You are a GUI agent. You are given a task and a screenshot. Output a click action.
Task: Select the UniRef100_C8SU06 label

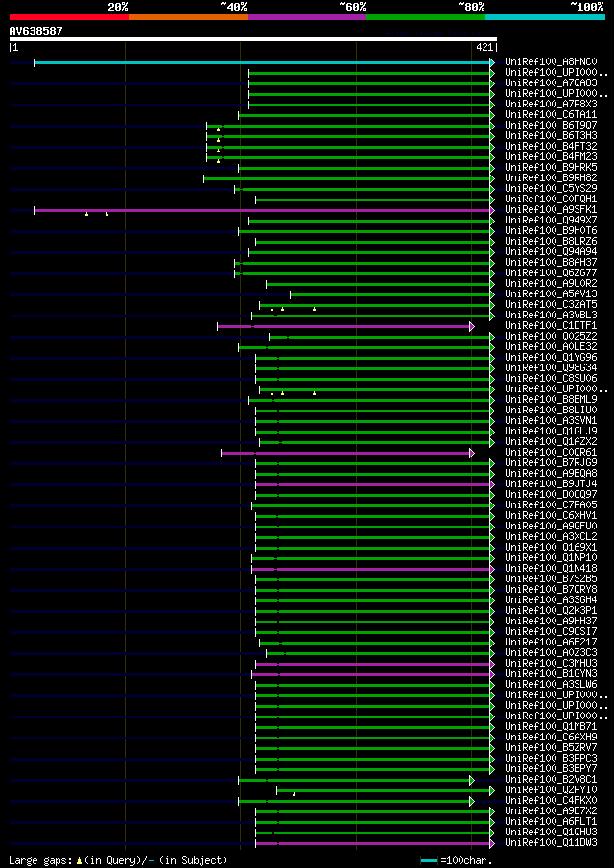click(551, 378)
